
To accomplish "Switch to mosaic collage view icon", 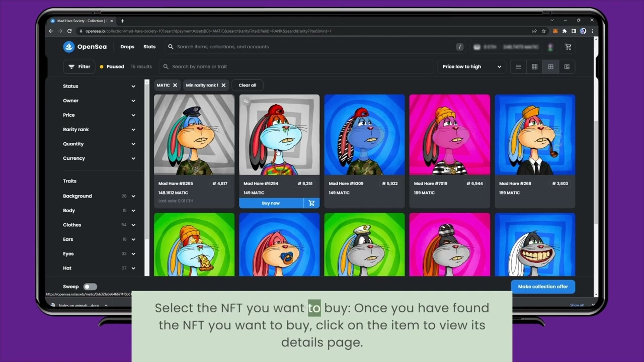I will tap(567, 67).
